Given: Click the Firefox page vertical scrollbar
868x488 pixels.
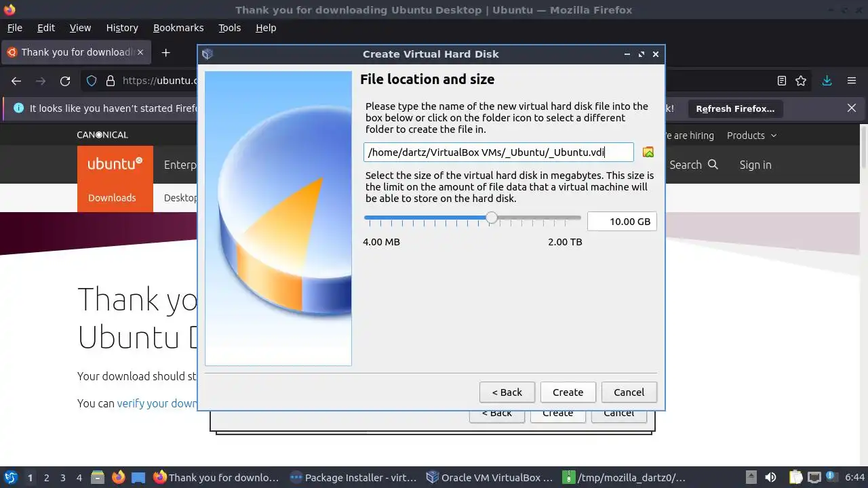Looking at the screenshot, I should pos(864,146).
